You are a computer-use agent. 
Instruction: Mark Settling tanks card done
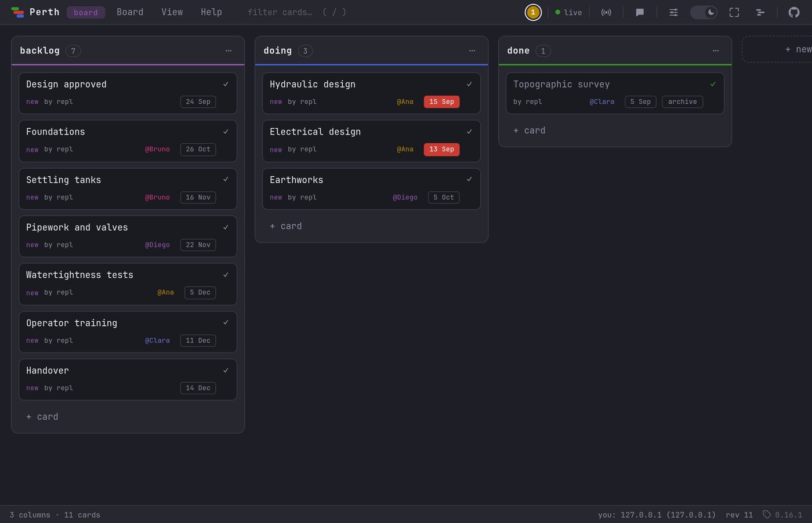coord(226,180)
